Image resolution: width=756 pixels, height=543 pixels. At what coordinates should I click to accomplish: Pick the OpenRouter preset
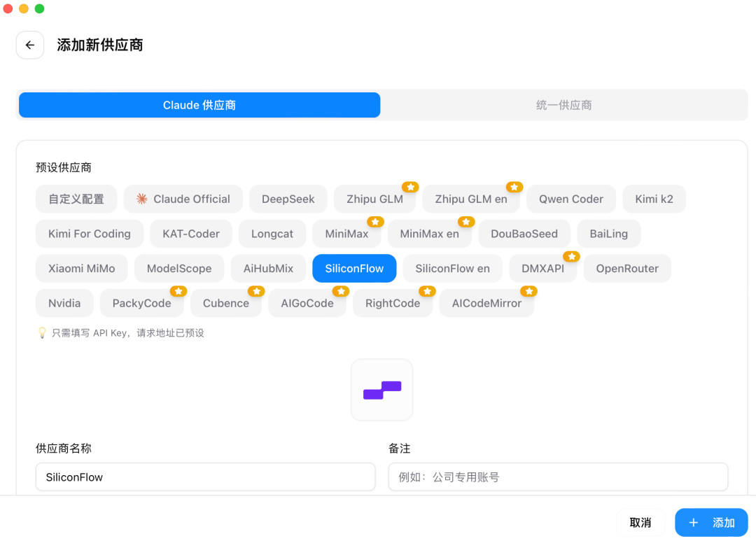pyautogui.click(x=627, y=269)
